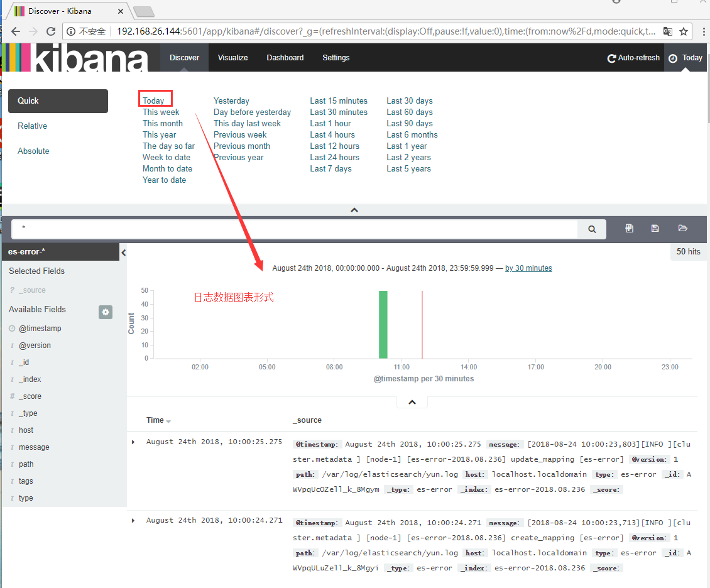Click the Auto-refresh icon in top bar
The height and width of the screenshot is (588, 710).
tap(611, 57)
